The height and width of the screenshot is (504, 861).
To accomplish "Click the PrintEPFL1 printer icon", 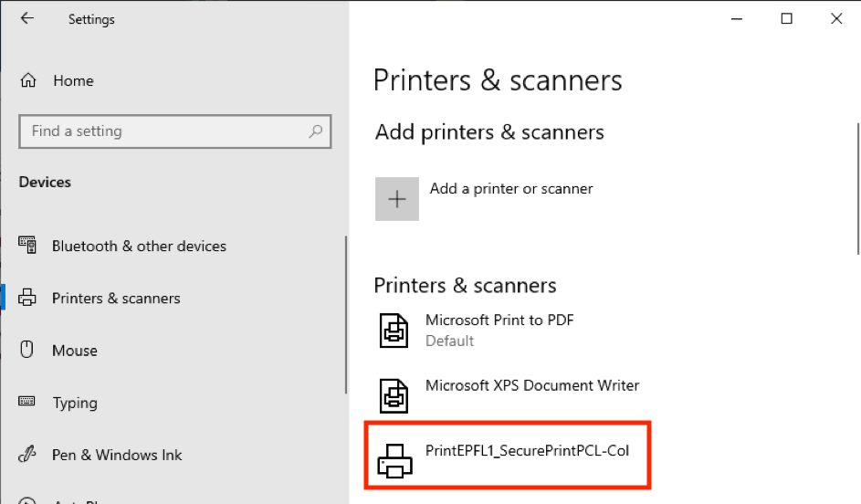I will 394,461.
